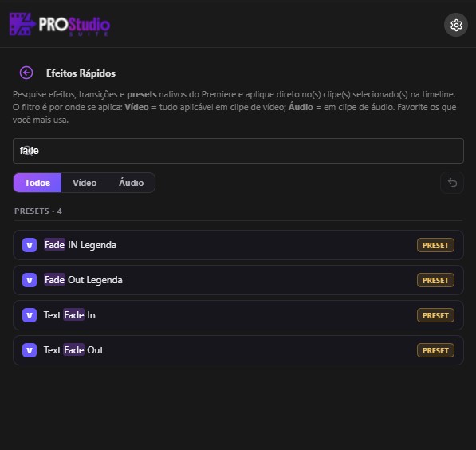This screenshot has height=450, width=476.
Task: Click the V icon on Fade Out Legenda
Action: coord(30,280)
